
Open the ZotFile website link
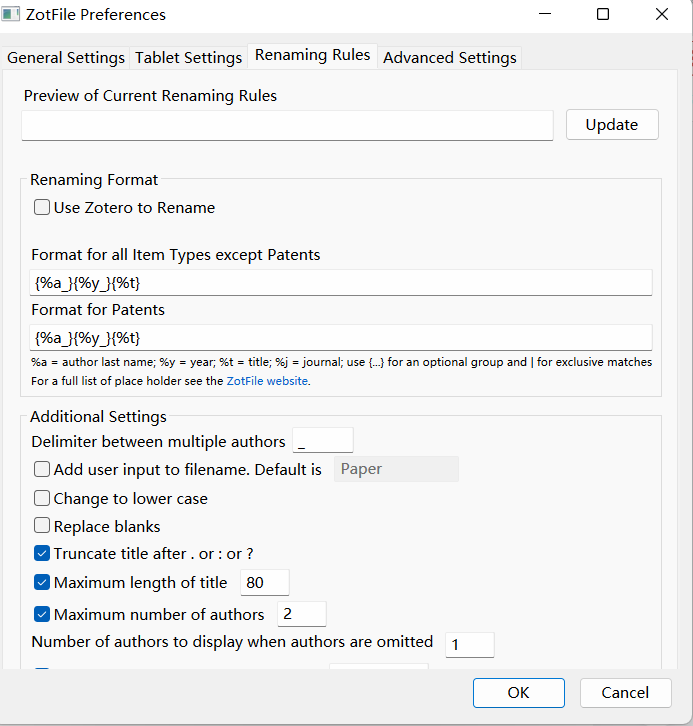267,381
